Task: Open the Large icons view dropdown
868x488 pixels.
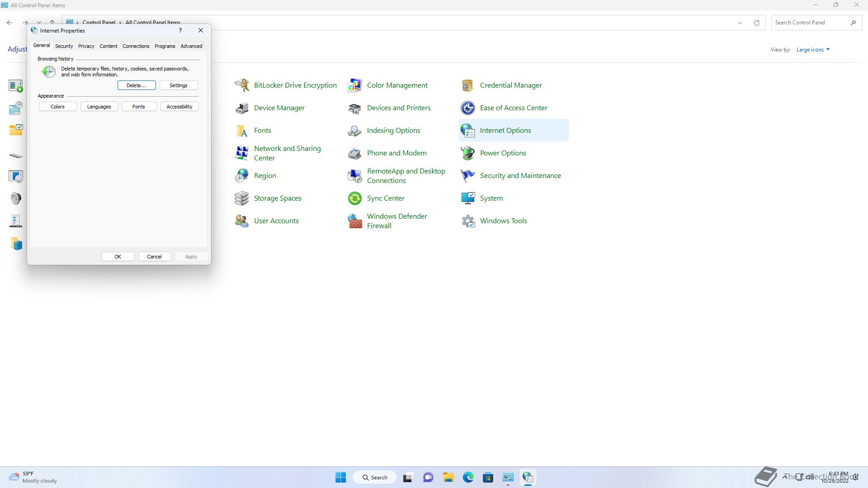Action: pyautogui.click(x=813, y=50)
